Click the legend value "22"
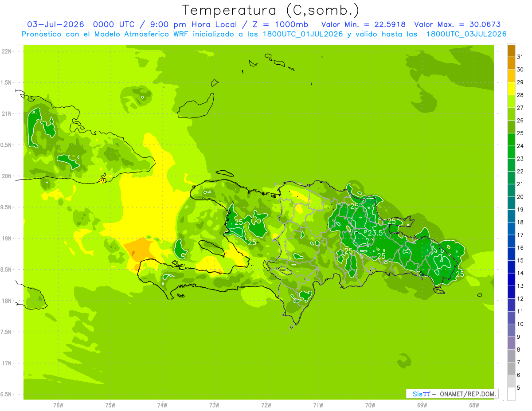The width and height of the screenshot is (532, 411). [520, 171]
